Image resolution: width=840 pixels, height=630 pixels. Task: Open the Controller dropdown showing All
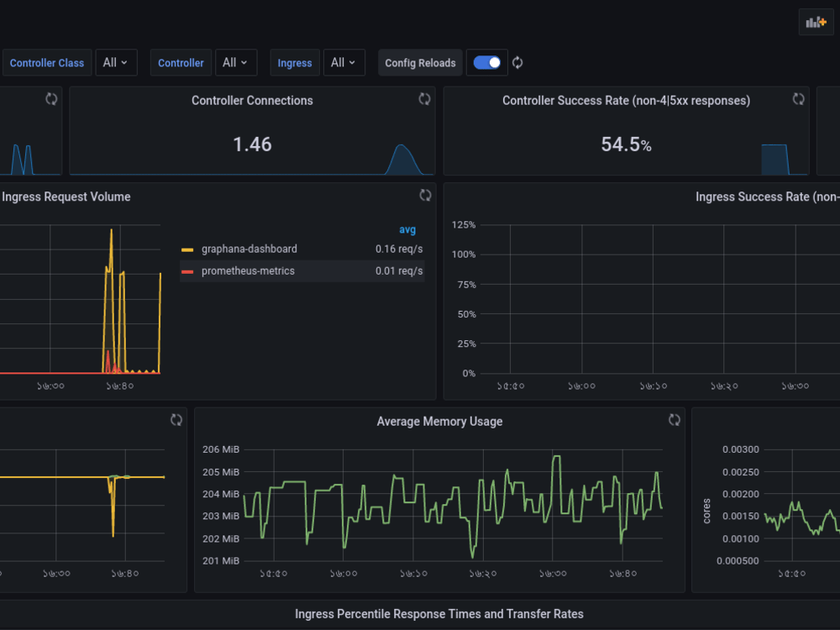(236, 62)
